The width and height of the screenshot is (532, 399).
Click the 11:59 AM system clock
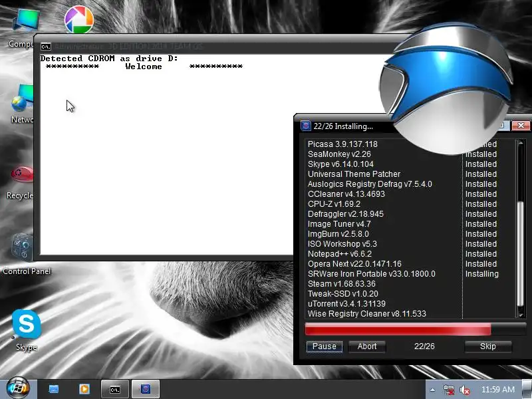coord(497,390)
